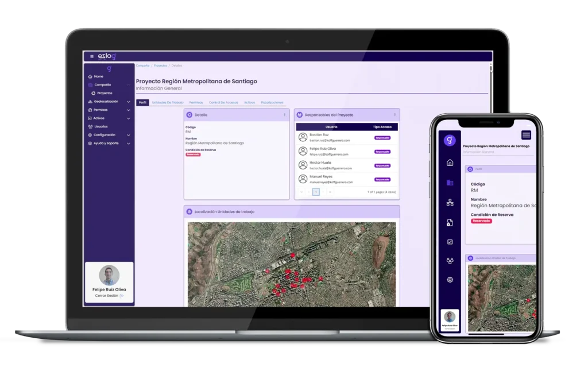Expand the Configuración sidebar section

coord(128,135)
